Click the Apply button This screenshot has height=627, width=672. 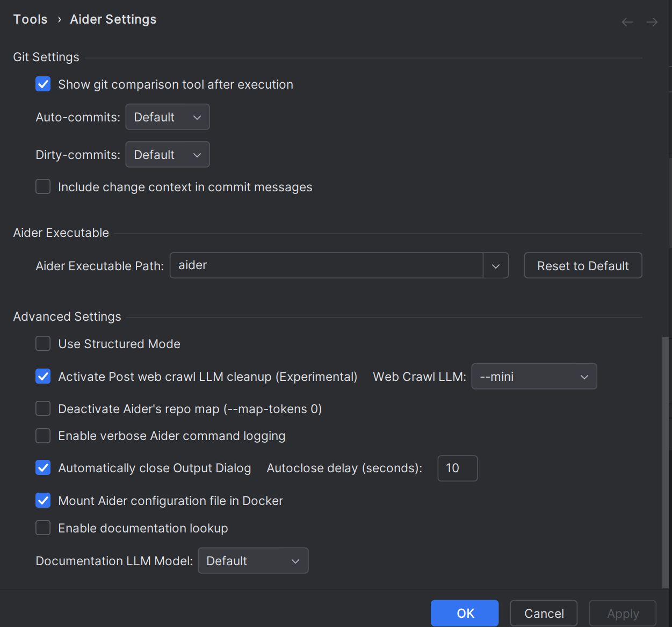pos(623,613)
